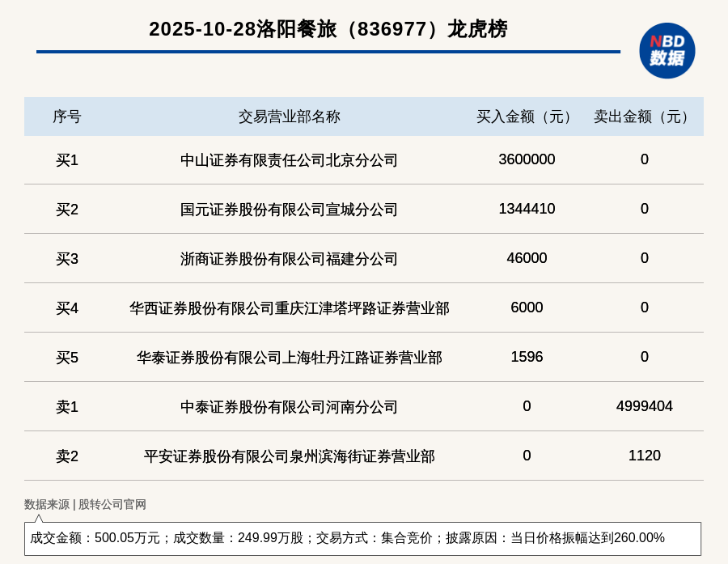Viewport: 728px width, 564px height.
Task: Click buy amount 3600000 cell
Action: coord(527,159)
